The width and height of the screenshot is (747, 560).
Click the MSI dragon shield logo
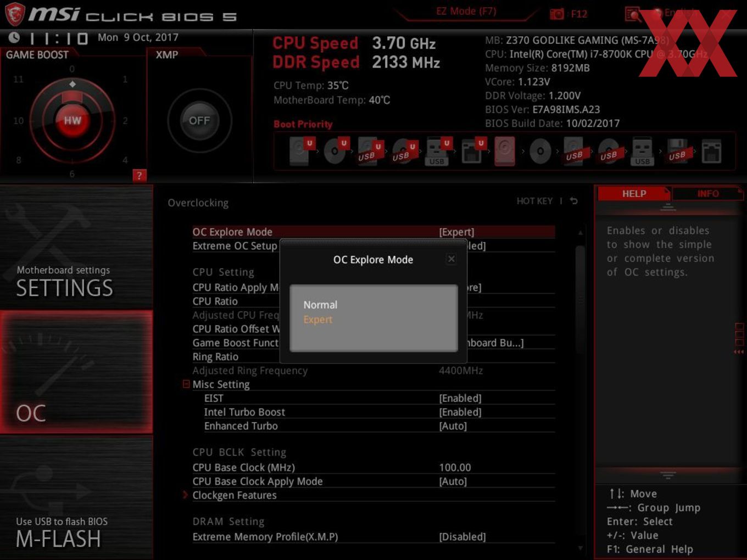coord(14,14)
